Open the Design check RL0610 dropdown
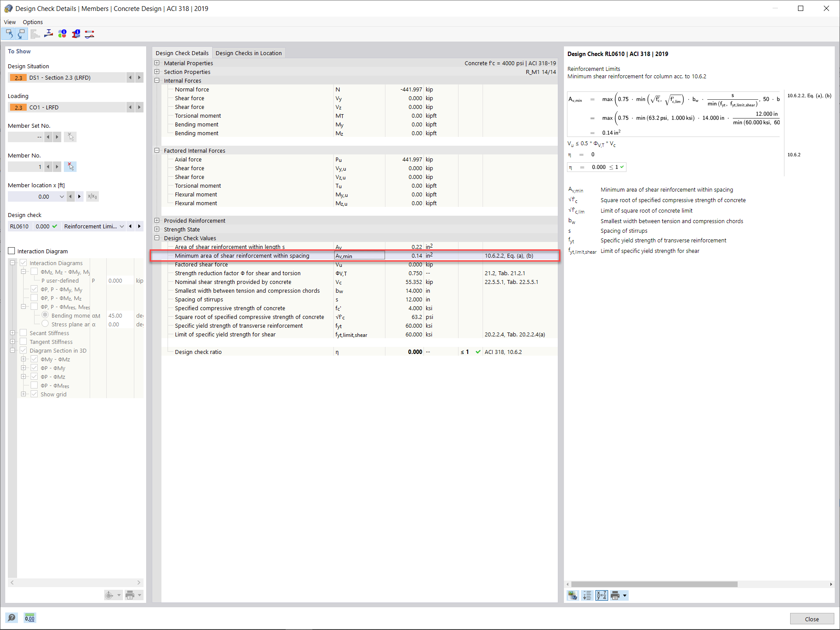Image resolution: width=840 pixels, height=630 pixels. 122,226
